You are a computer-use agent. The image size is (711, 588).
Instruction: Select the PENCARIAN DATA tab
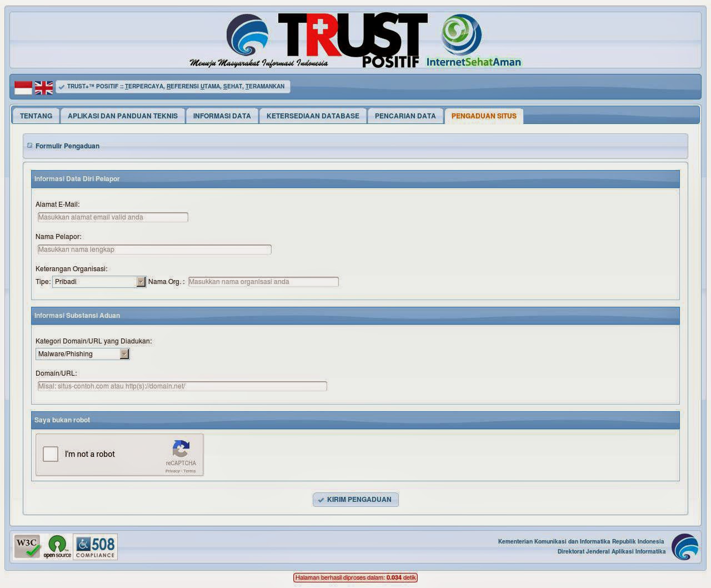(x=405, y=116)
